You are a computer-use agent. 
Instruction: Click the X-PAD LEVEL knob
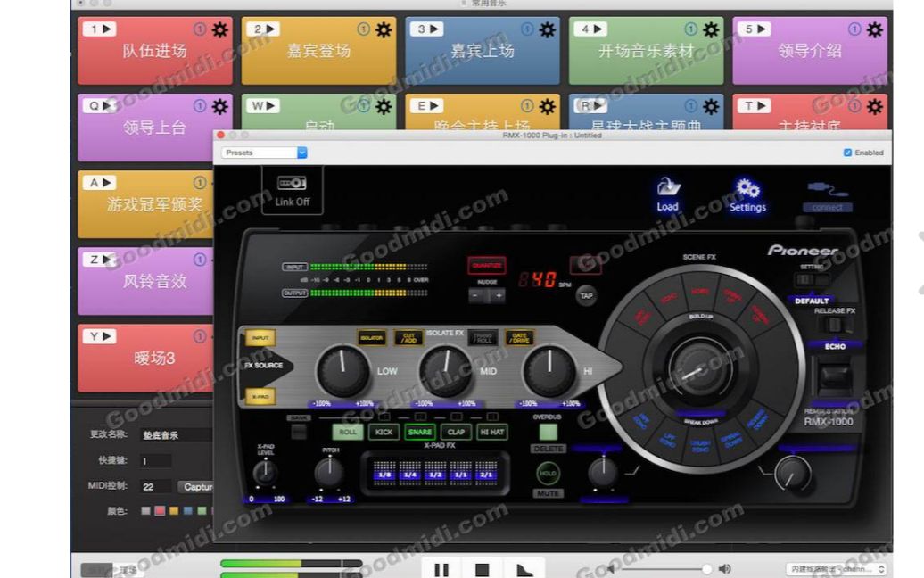pyautogui.click(x=266, y=473)
